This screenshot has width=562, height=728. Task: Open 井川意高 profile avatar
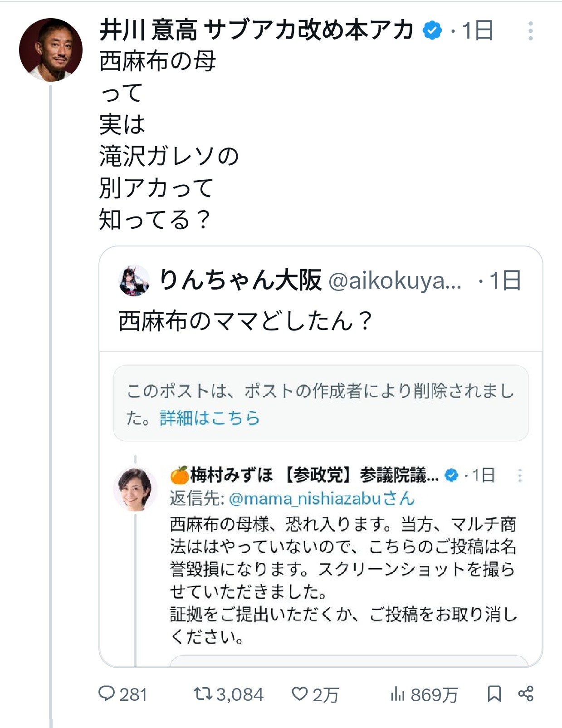tap(50, 50)
